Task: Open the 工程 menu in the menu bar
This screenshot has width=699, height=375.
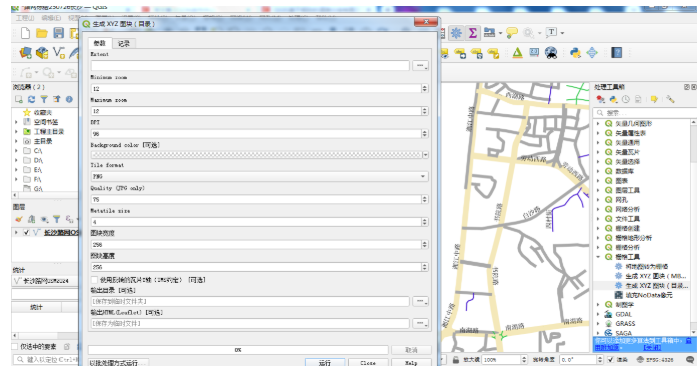Action: [25, 17]
